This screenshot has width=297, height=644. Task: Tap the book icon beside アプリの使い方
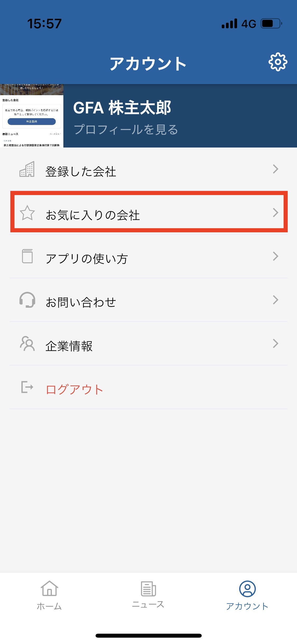point(27,256)
